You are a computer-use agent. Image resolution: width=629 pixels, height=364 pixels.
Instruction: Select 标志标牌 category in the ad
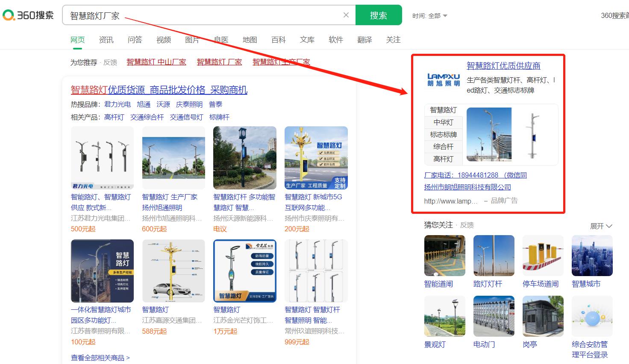coord(443,135)
